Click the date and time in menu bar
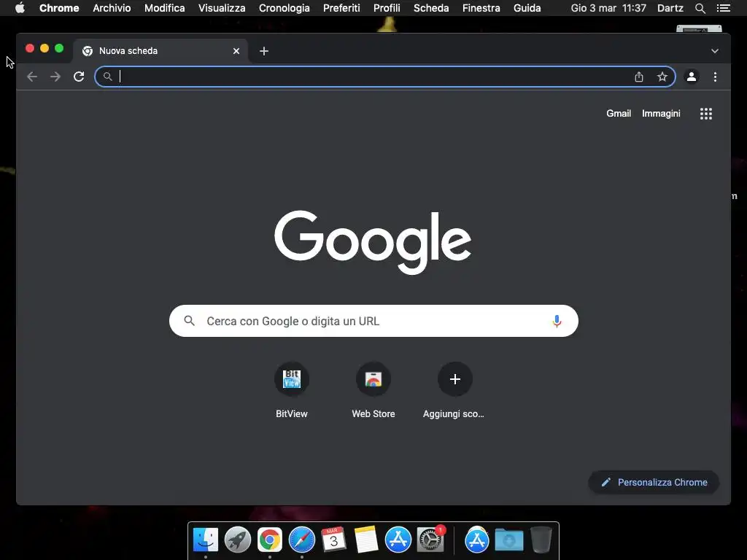Image resolution: width=747 pixels, height=560 pixels. click(x=608, y=8)
